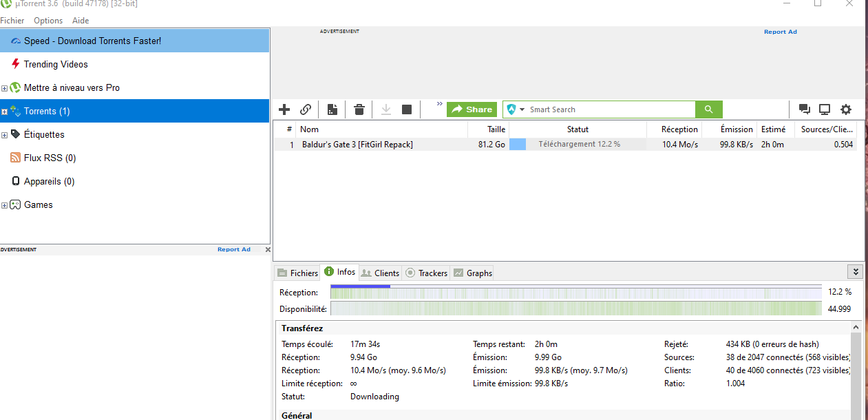Open the search provider dropdown arrow
The height and width of the screenshot is (420, 868).
point(522,109)
